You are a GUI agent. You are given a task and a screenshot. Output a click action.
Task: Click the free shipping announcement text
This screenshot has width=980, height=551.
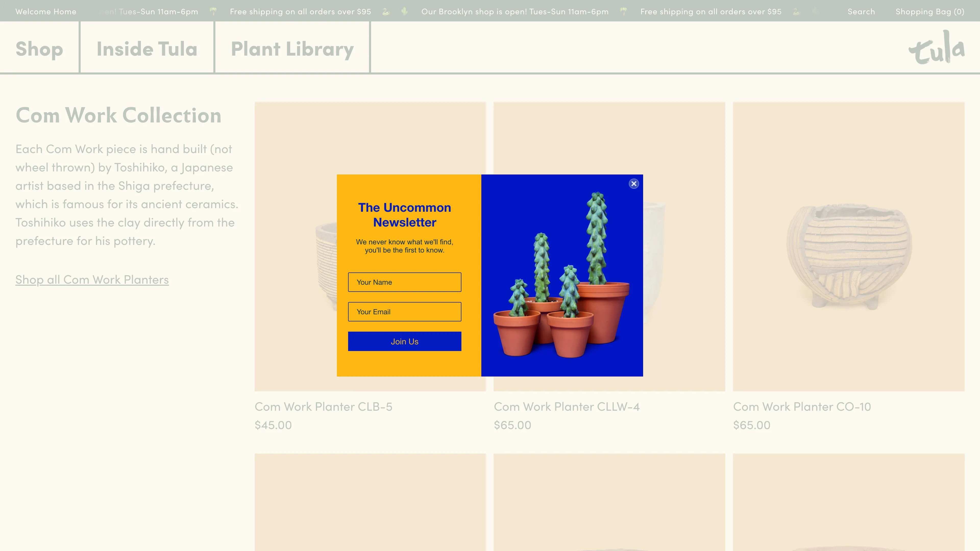pos(300,11)
